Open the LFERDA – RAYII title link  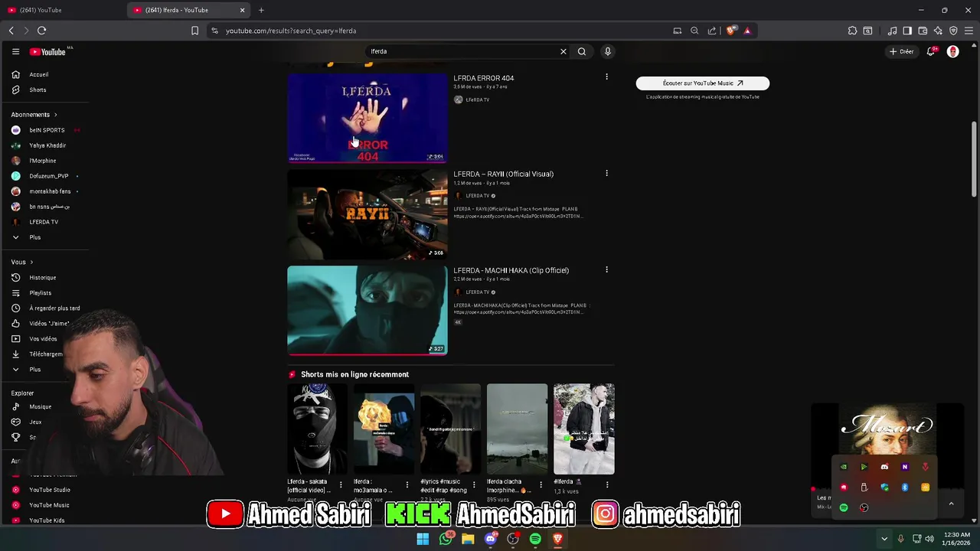(503, 174)
